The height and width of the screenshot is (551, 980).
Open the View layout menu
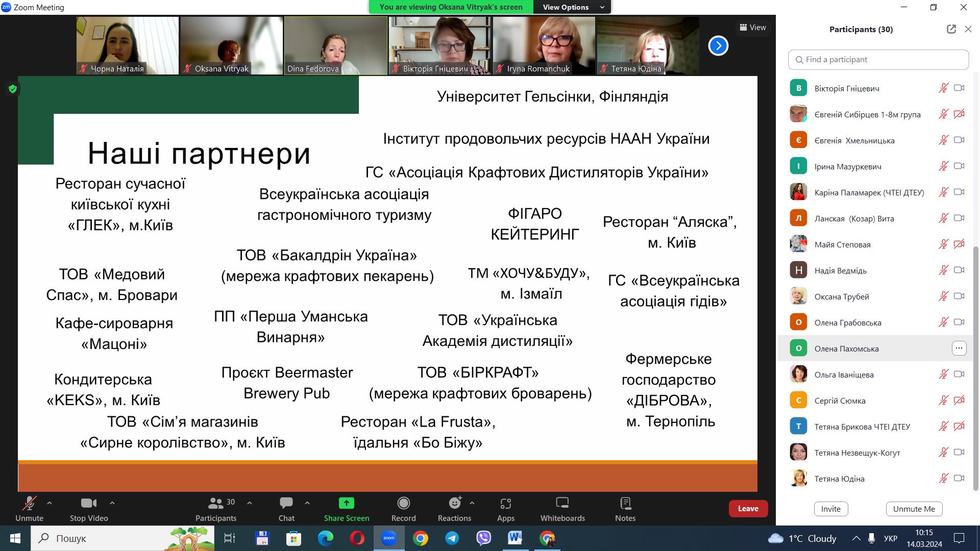coord(753,28)
